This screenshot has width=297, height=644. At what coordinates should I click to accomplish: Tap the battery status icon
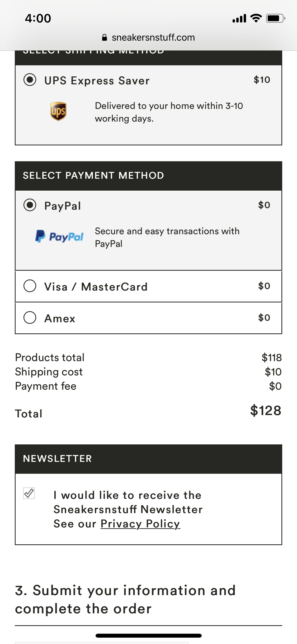tap(275, 18)
